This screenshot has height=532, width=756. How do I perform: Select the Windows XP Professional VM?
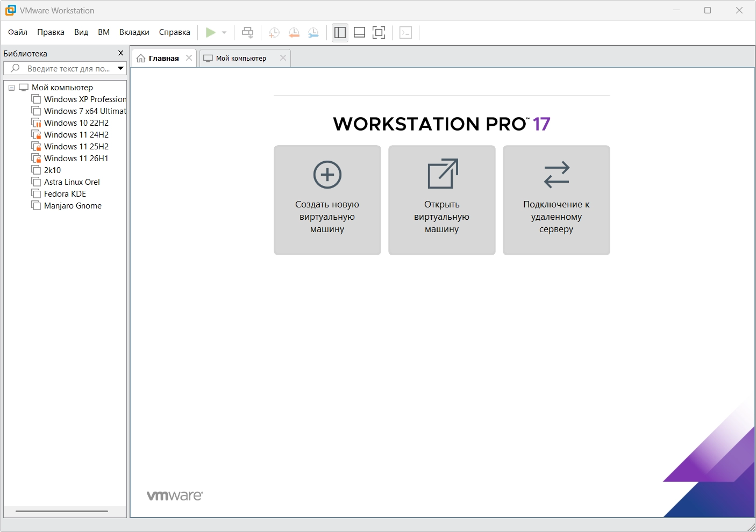pyautogui.click(x=84, y=99)
